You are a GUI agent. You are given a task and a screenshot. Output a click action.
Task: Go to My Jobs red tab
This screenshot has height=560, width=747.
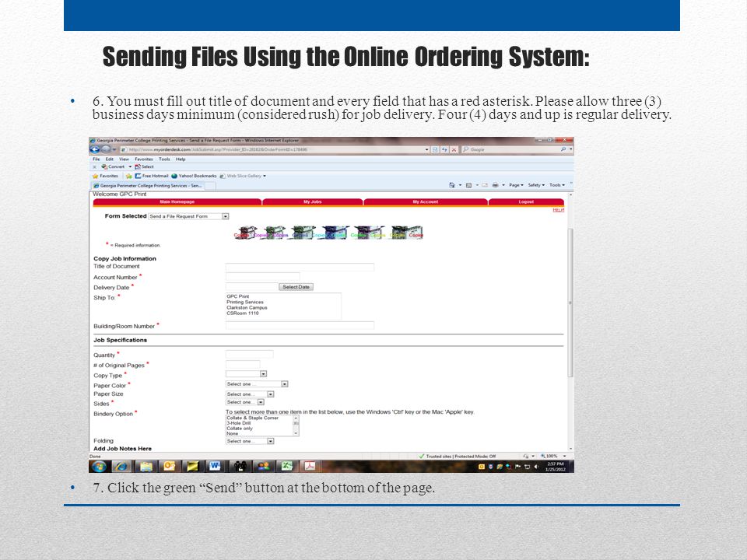point(313,202)
